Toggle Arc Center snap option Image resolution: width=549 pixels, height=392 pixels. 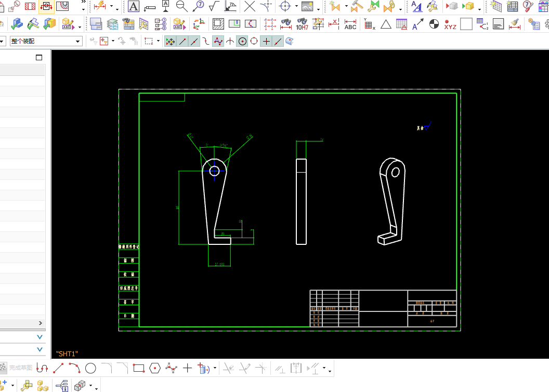pyautogui.click(x=242, y=41)
